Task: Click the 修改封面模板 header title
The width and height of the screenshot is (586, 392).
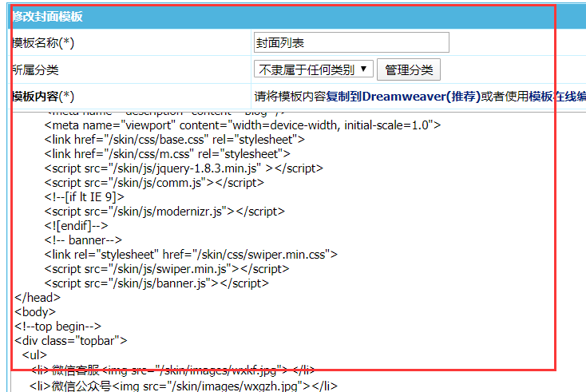Action: pyautogui.click(x=47, y=17)
